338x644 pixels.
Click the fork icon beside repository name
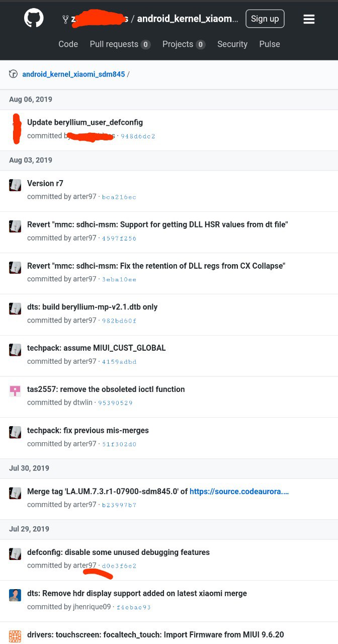[65, 19]
